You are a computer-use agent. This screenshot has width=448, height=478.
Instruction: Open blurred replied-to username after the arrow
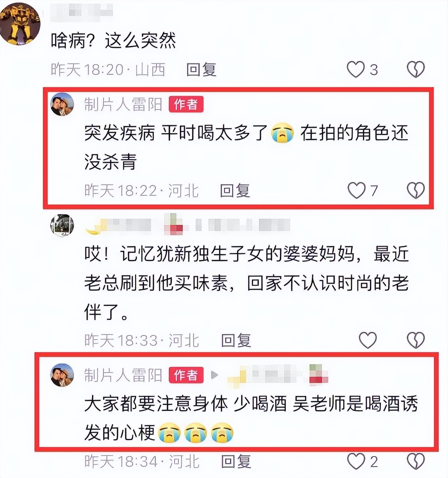(x=278, y=375)
